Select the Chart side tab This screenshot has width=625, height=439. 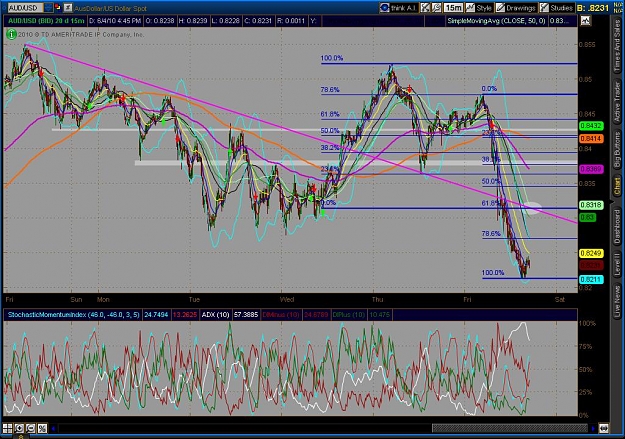(617, 187)
